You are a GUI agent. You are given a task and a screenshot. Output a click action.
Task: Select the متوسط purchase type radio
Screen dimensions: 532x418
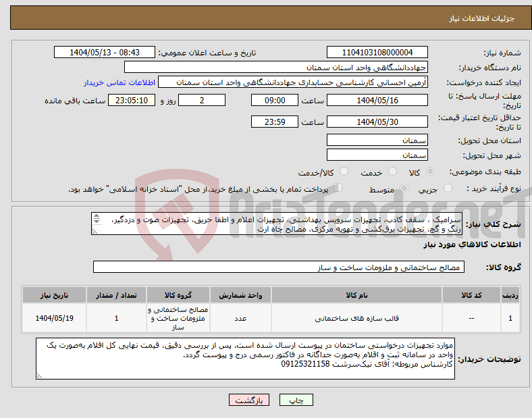click(x=404, y=188)
